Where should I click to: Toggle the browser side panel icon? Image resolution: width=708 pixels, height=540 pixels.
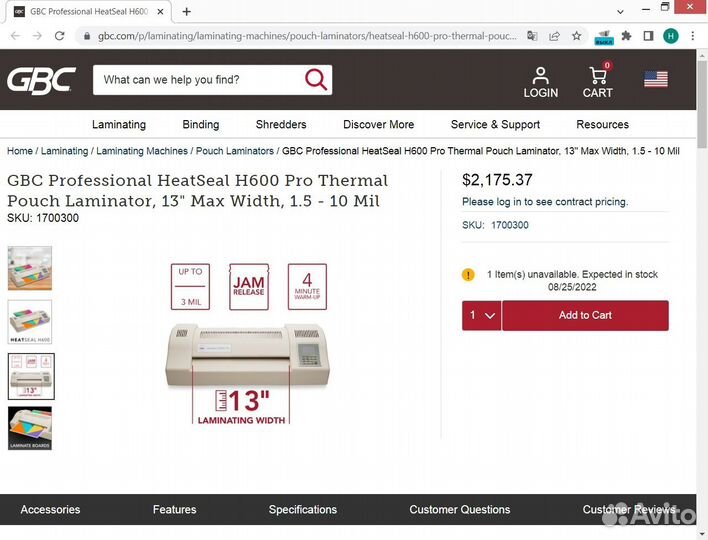(x=648, y=36)
